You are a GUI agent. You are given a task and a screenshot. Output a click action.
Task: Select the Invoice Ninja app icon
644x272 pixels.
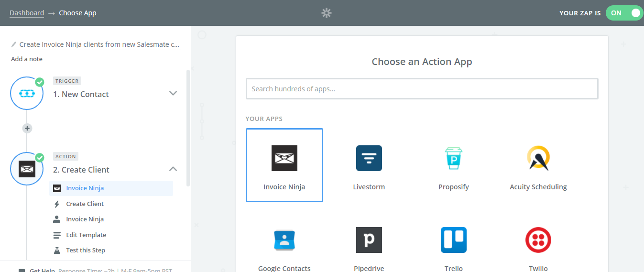tap(284, 158)
